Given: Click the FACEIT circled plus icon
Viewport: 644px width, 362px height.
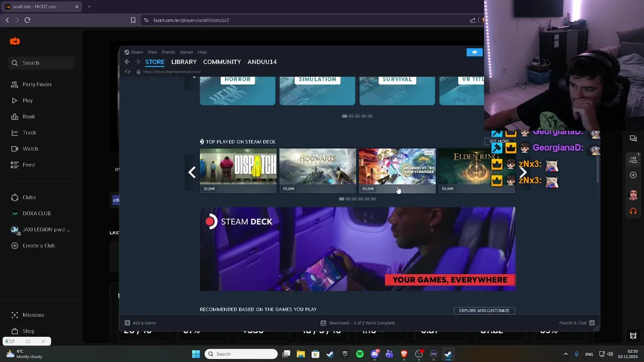Looking at the screenshot, I should 633,175.
